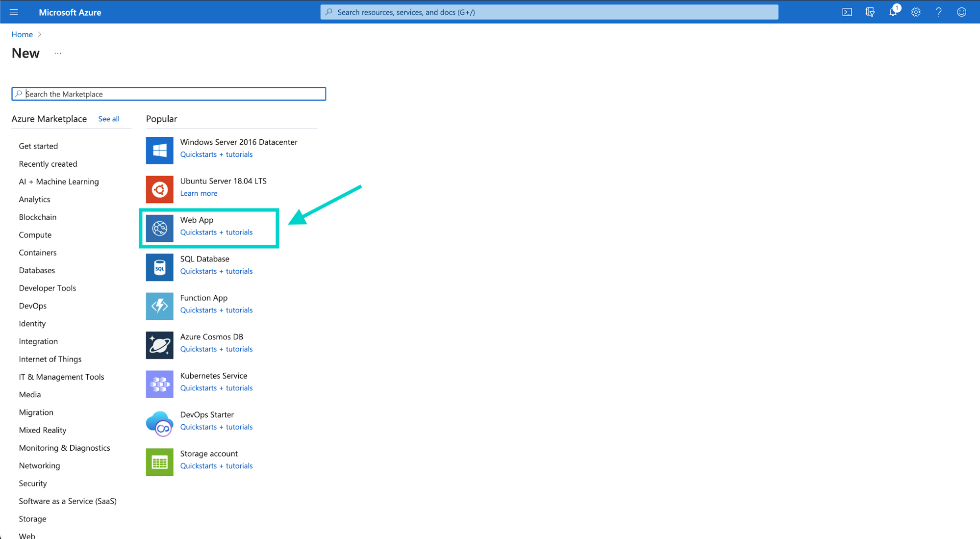Select the Get started category

click(x=38, y=146)
